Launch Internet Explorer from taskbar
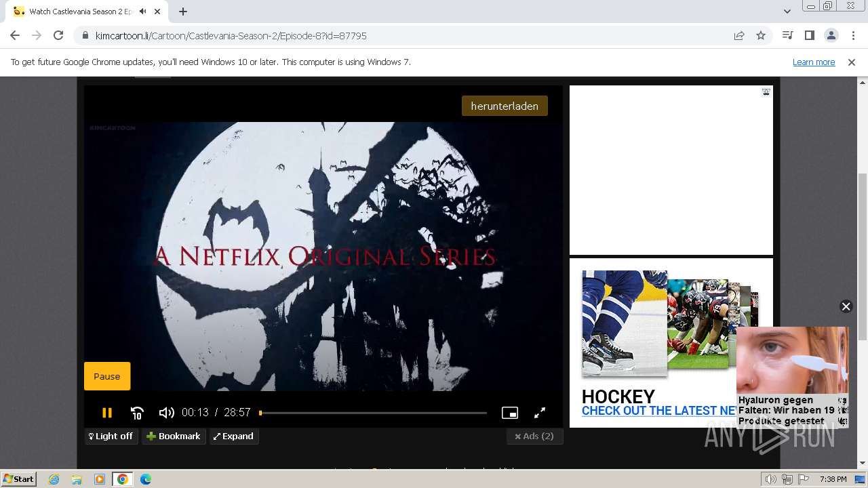The width and height of the screenshot is (868, 488). pyautogui.click(x=54, y=479)
